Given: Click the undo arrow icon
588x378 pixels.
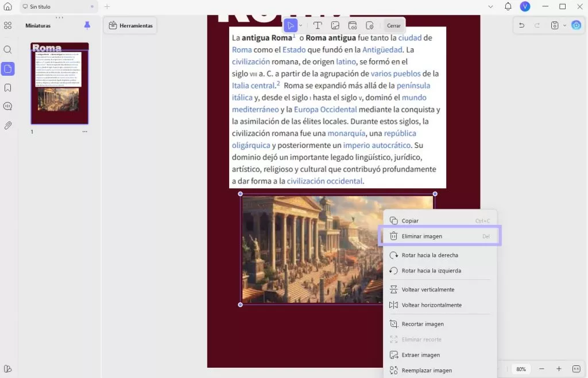Looking at the screenshot, I should tap(521, 25).
